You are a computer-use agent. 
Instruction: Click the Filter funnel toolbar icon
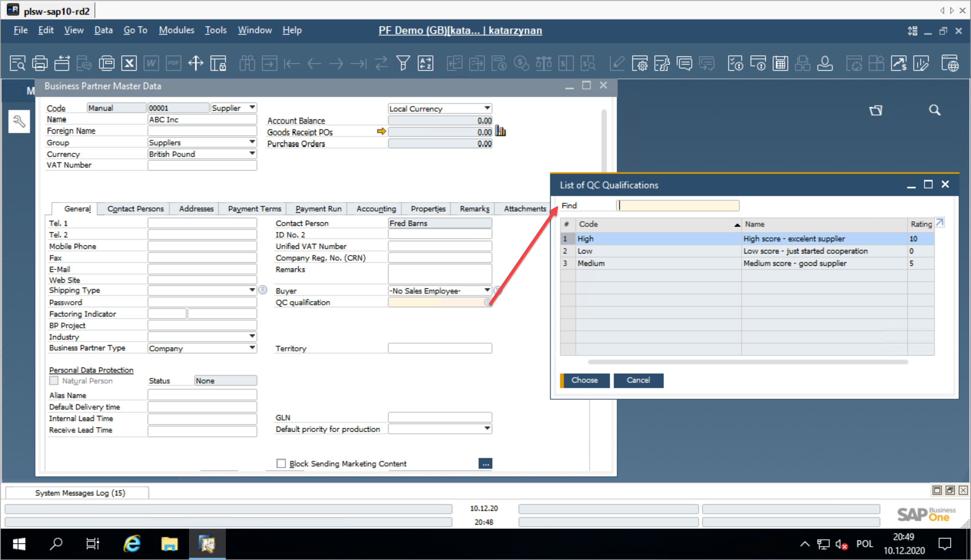pyautogui.click(x=403, y=63)
